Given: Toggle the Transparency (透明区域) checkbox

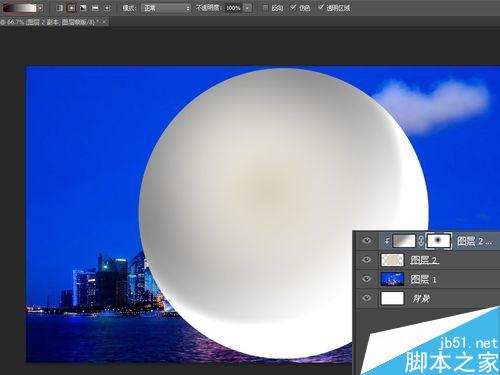Looking at the screenshot, I should [x=321, y=7].
